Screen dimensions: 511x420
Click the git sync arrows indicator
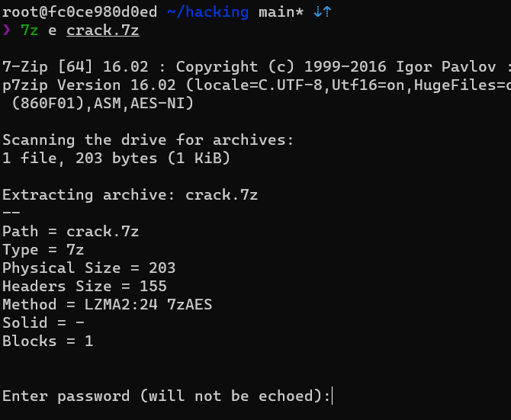click(x=323, y=12)
